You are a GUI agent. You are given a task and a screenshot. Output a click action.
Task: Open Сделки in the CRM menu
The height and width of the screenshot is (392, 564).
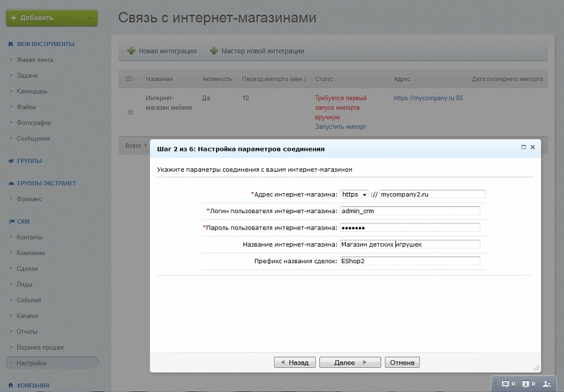pos(27,269)
